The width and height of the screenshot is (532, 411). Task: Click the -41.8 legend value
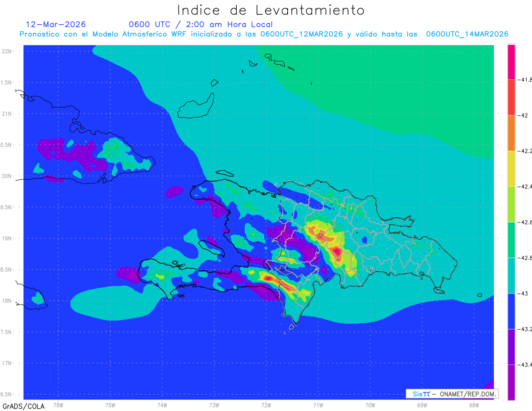[525, 80]
